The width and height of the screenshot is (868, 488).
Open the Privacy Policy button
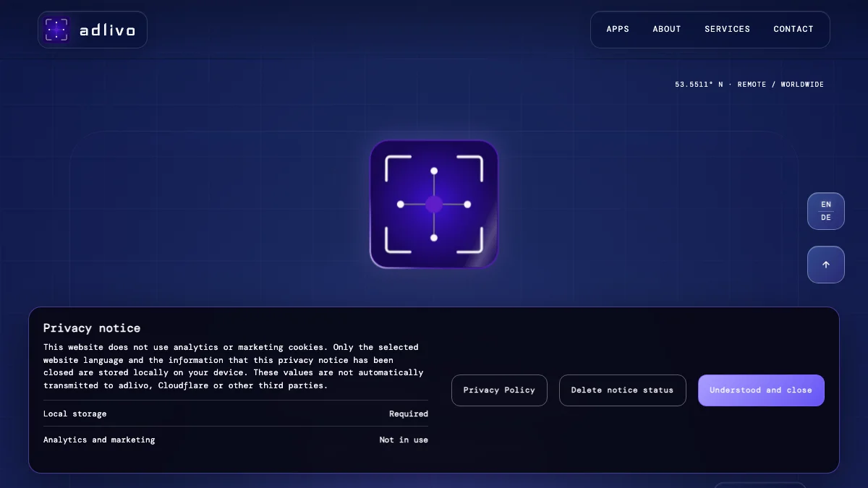pyautogui.click(x=499, y=390)
